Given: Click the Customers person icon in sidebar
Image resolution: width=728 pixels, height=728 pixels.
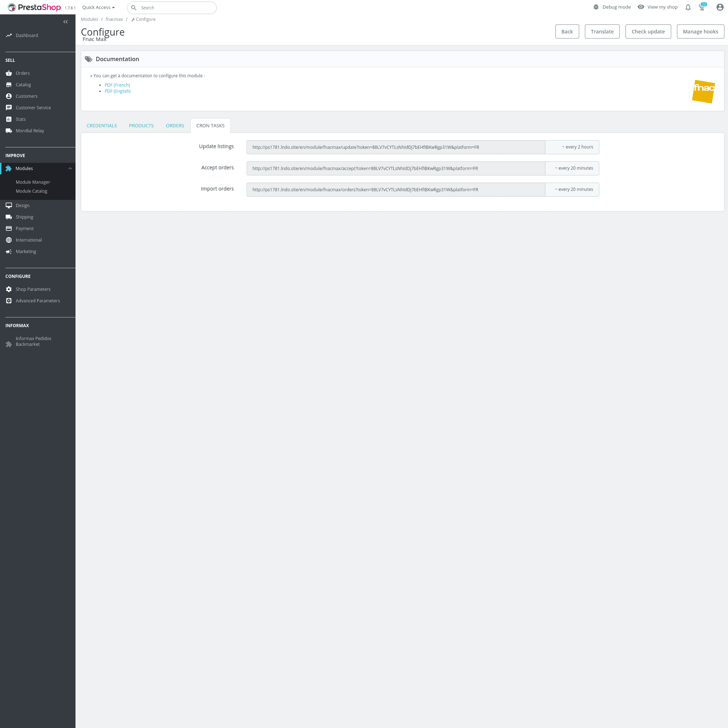Looking at the screenshot, I should (9, 96).
